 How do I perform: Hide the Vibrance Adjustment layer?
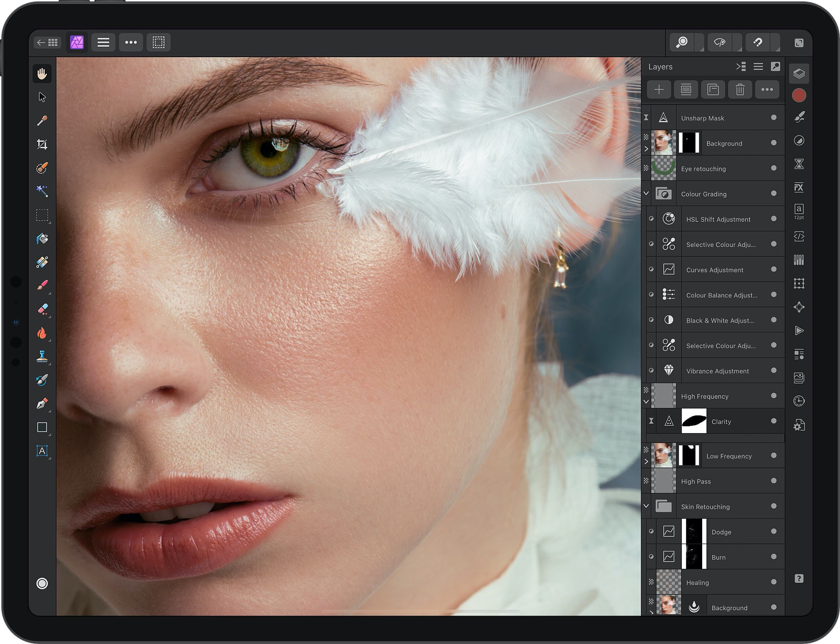point(773,370)
